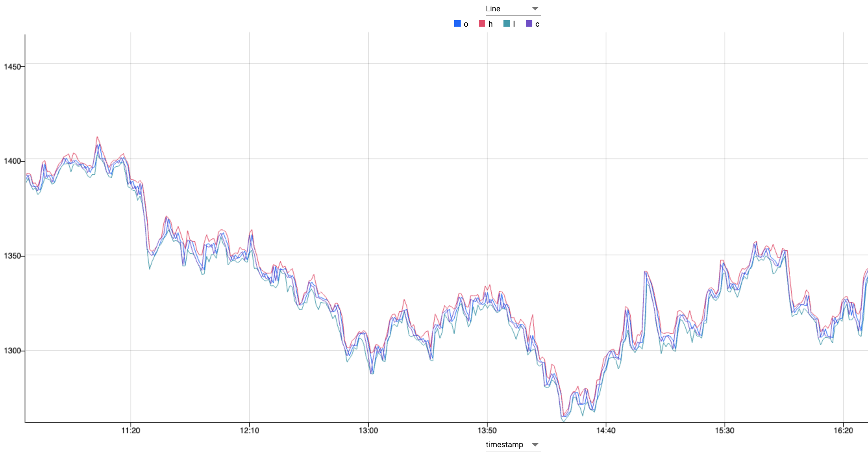Click the dropdown caret beside "Line"

click(x=535, y=9)
